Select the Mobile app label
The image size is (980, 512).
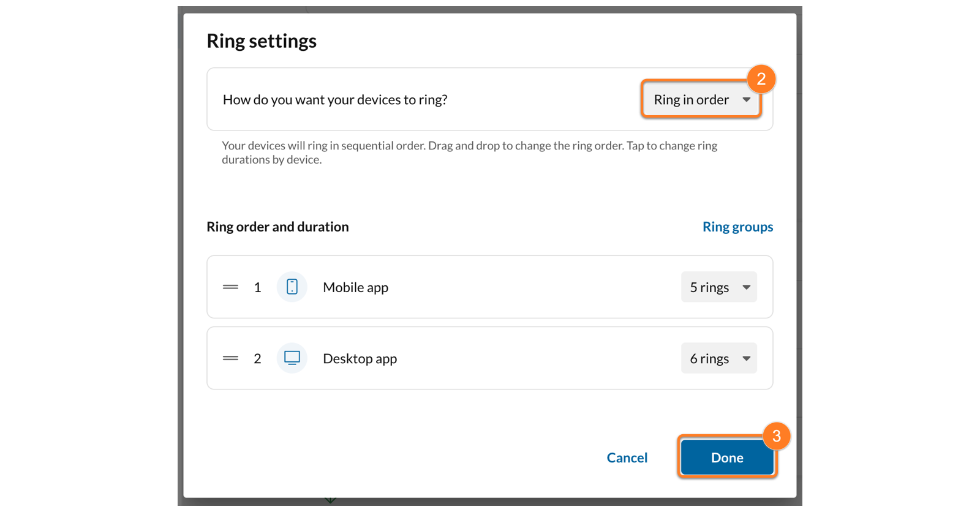pos(355,287)
